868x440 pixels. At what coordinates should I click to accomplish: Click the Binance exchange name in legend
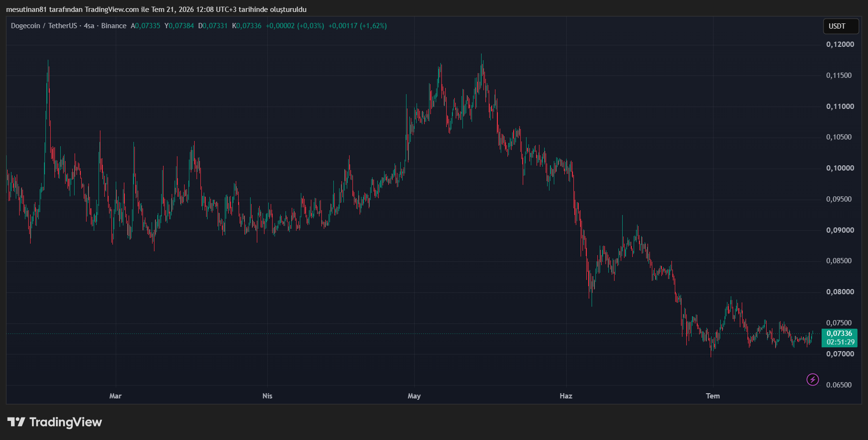114,26
